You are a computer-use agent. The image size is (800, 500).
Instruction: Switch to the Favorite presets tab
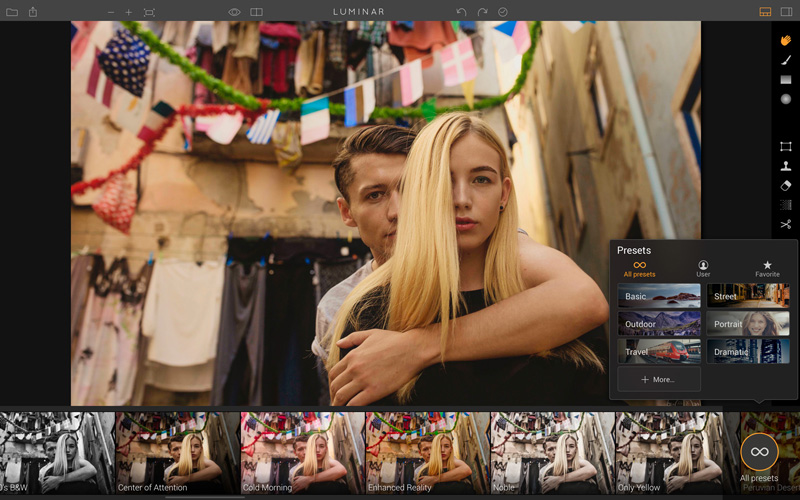pyautogui.click(x=767, y=269)
